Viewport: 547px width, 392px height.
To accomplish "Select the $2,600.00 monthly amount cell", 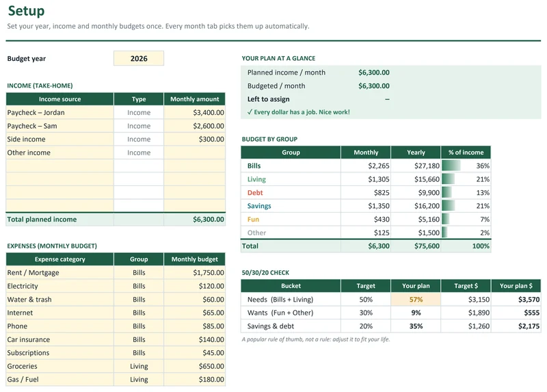I will pyautogui.click(x=194, y=126).
